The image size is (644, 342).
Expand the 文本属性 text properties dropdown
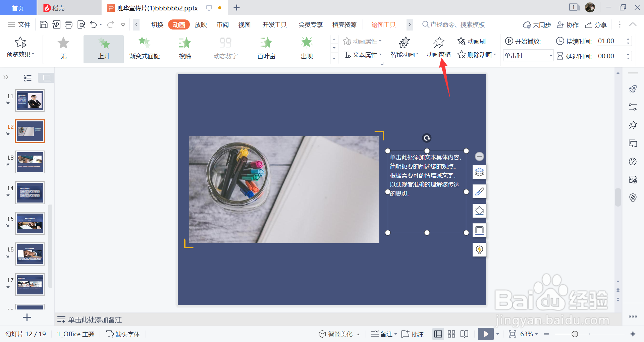click(380, 54)
